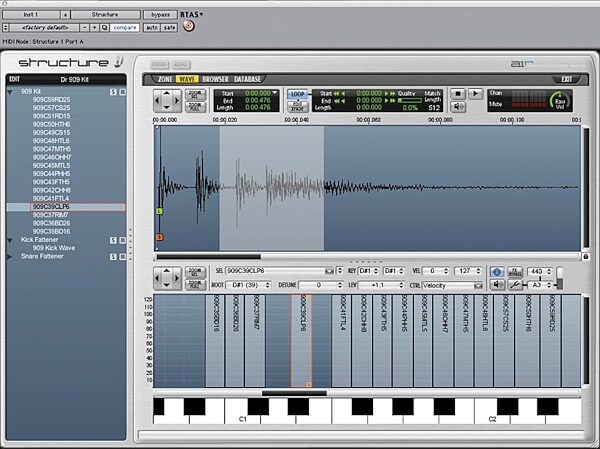Click the auto button
This screenshot has height=449, width=600.
tap(152, 28)
